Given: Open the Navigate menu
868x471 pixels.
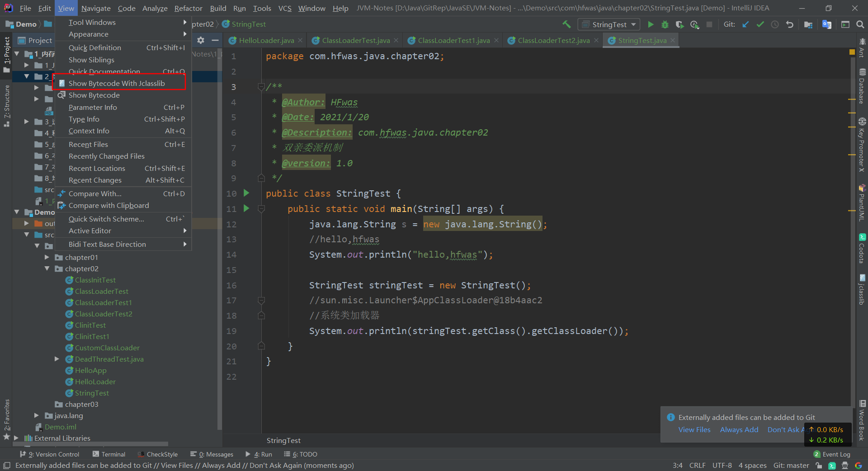Looking at the screenshot, I should pyautogui.click(x=96, y=8).
